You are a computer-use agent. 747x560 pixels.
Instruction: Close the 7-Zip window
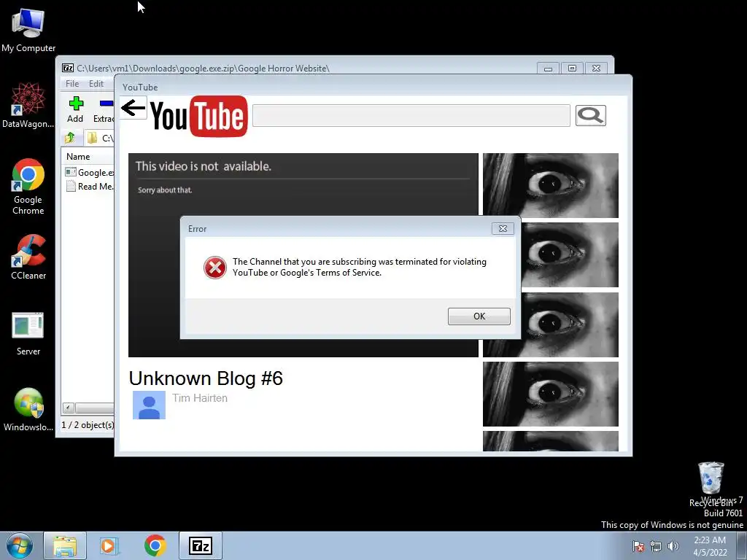tap(596, 69)
